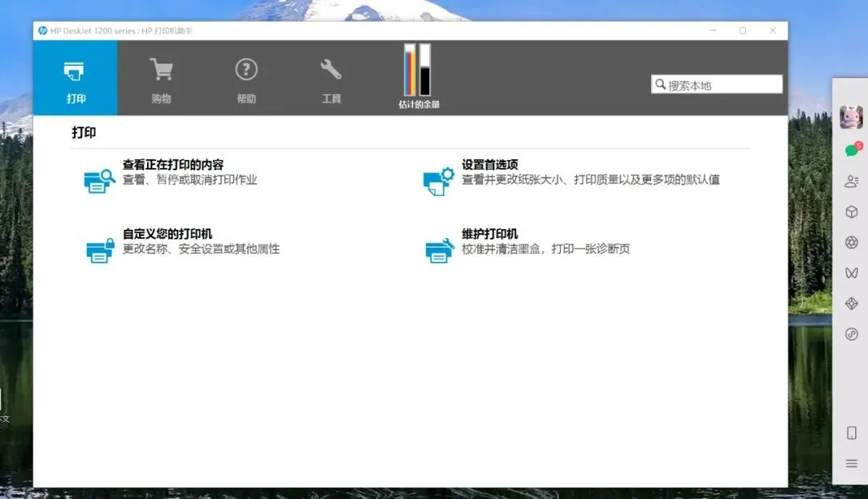Viewport: 868px width, 499px height.
Task: Open the 帮助 help tab
Action: tap(247, 80)
